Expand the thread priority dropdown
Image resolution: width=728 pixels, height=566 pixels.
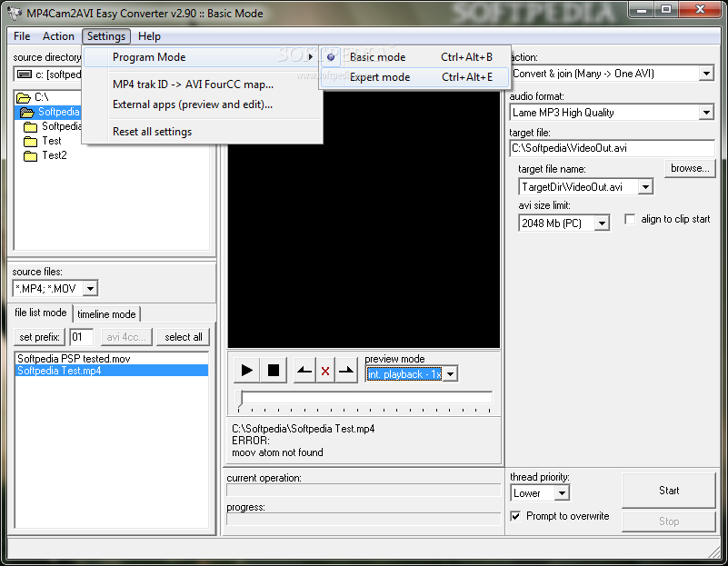(x=562, y=492)
